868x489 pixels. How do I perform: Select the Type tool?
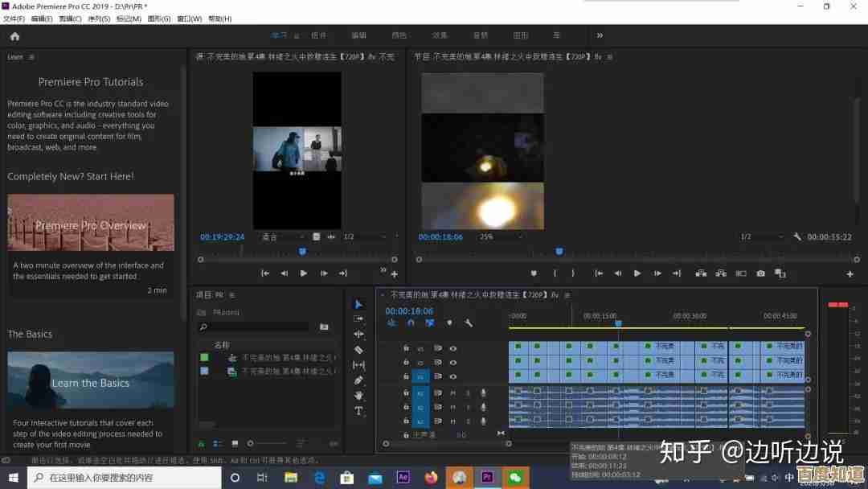click(359, 412)
